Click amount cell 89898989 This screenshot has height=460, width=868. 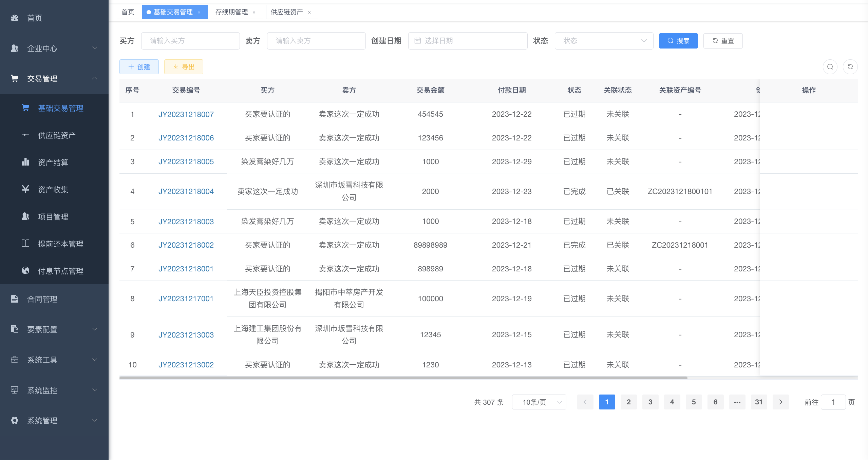coord(430,245)
